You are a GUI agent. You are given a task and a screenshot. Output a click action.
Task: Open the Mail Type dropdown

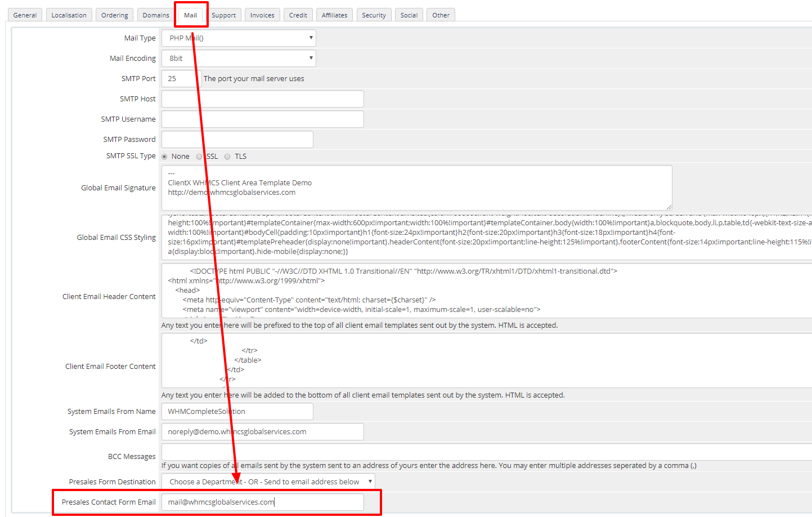pos(239,38)
